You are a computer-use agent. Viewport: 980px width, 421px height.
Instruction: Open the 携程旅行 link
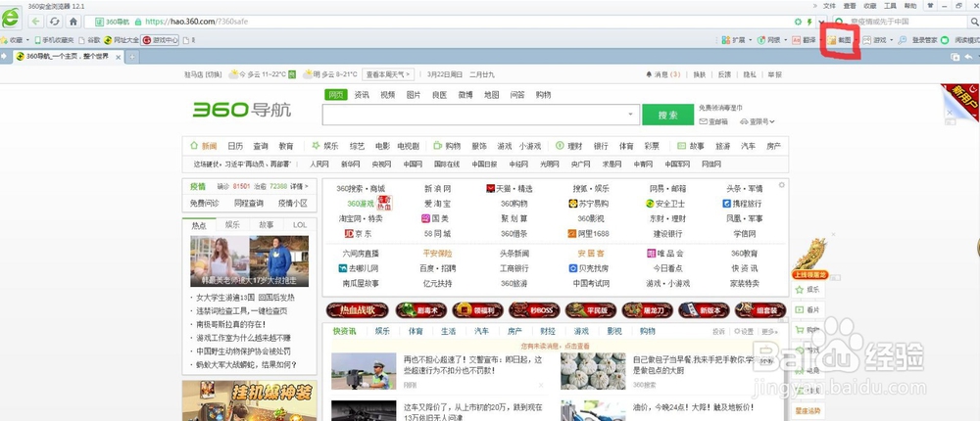pyautogui.click(x=742, y=204)
